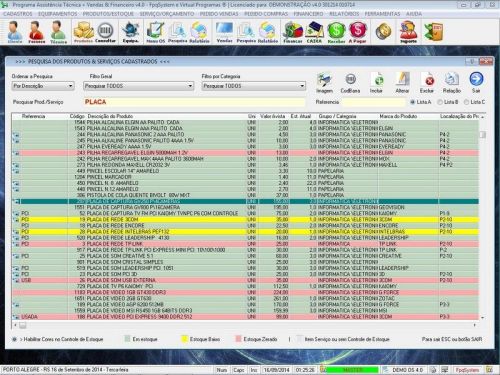Select row PLACA DE REDE 3COM
The height and width of the screenshot is (375, 500).
point(245,220)
